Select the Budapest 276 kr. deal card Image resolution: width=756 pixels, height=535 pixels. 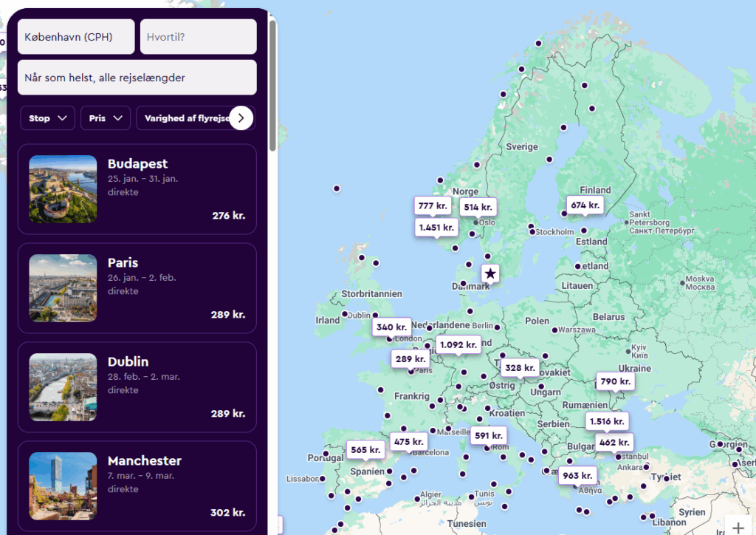point(137,189)
